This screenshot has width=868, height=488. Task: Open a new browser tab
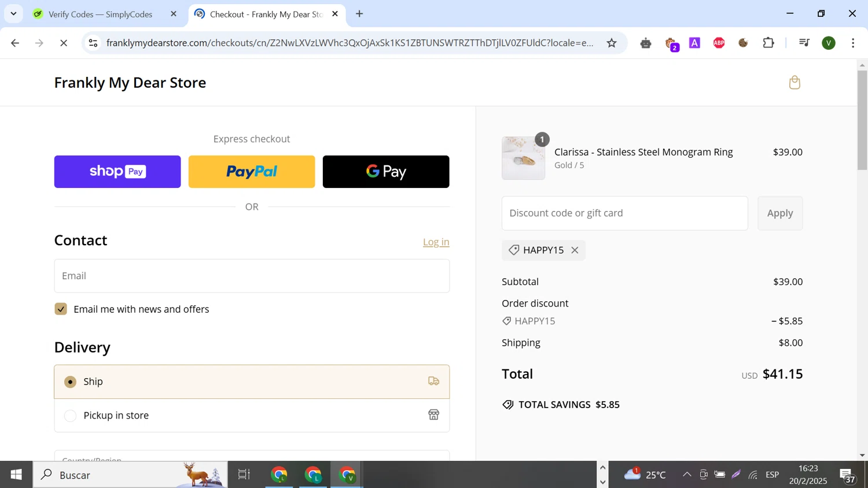[x=359, y=14]
